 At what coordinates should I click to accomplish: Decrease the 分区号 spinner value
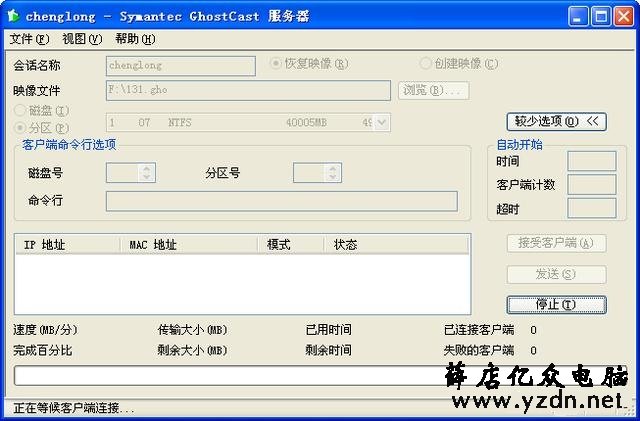coord(333,176)
